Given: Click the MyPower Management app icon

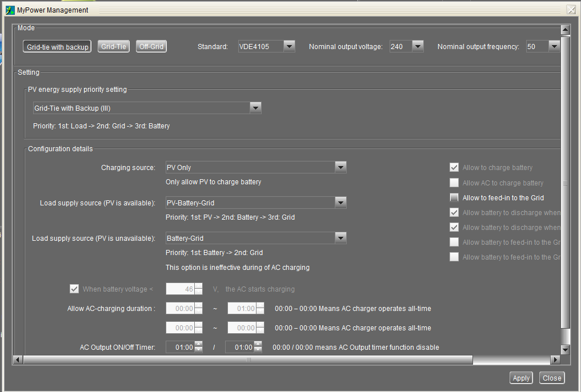Looking at the screenshot, I should tap(10, 10).
